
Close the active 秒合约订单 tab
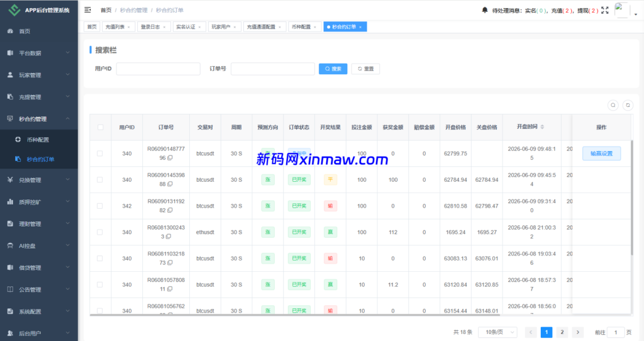pyautogui.click(x=360, y=27)
